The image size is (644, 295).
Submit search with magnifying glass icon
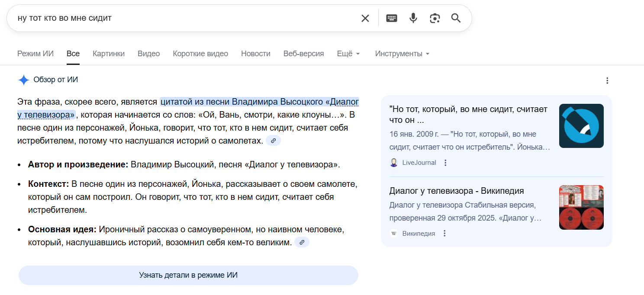(x=456, y=18)
